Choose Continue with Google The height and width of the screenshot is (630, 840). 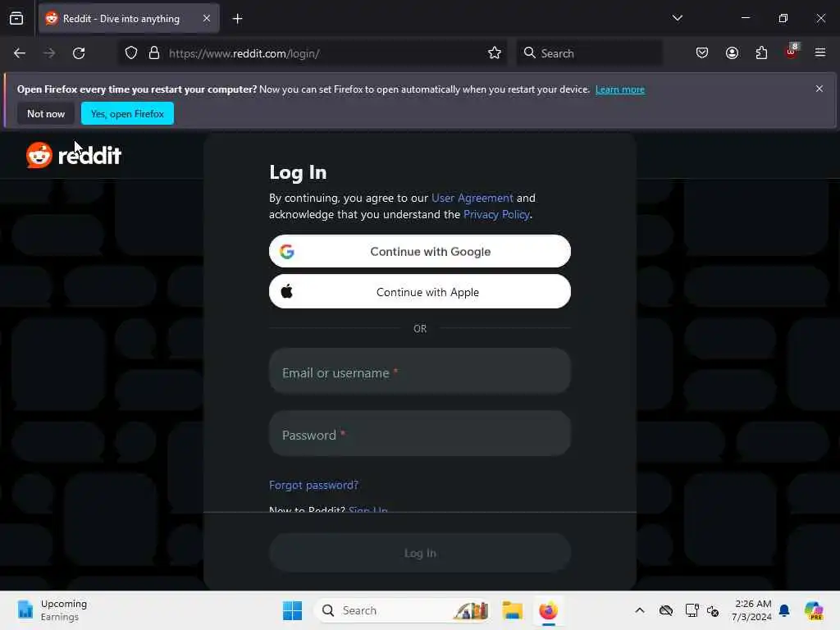[419, 251]
